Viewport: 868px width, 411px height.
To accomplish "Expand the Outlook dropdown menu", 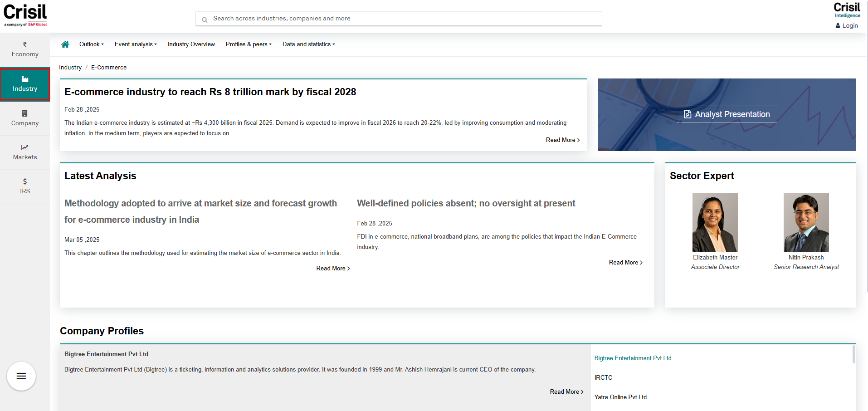I will (x=91, y=44).
